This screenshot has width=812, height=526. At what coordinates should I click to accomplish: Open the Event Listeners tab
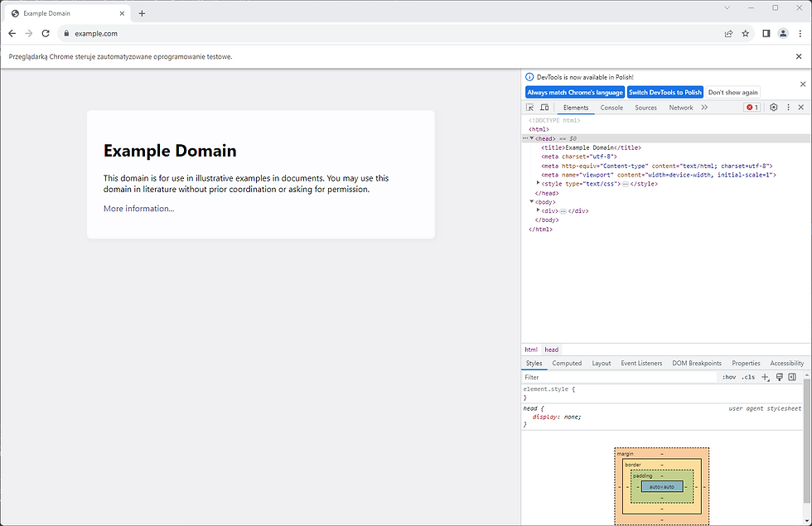(641, 364)
